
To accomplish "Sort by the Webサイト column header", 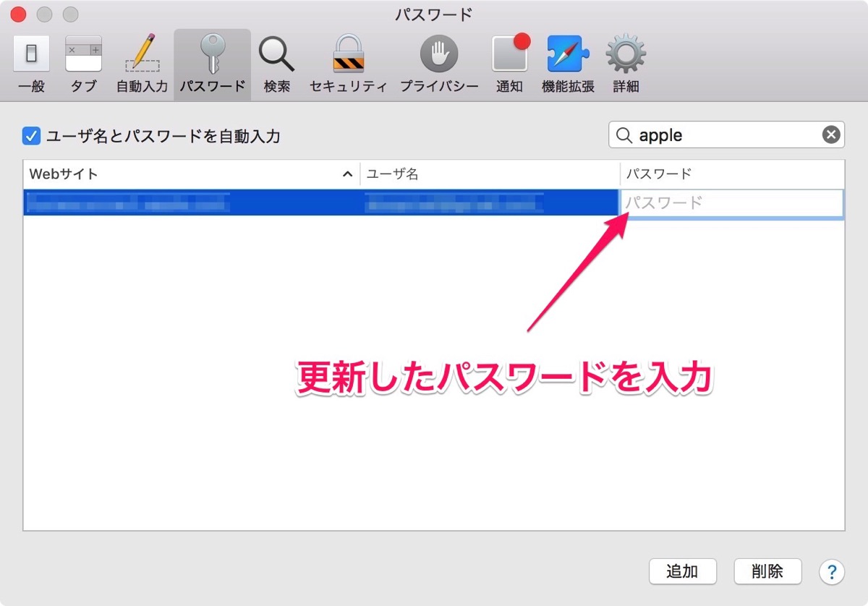I will point(192,174).
